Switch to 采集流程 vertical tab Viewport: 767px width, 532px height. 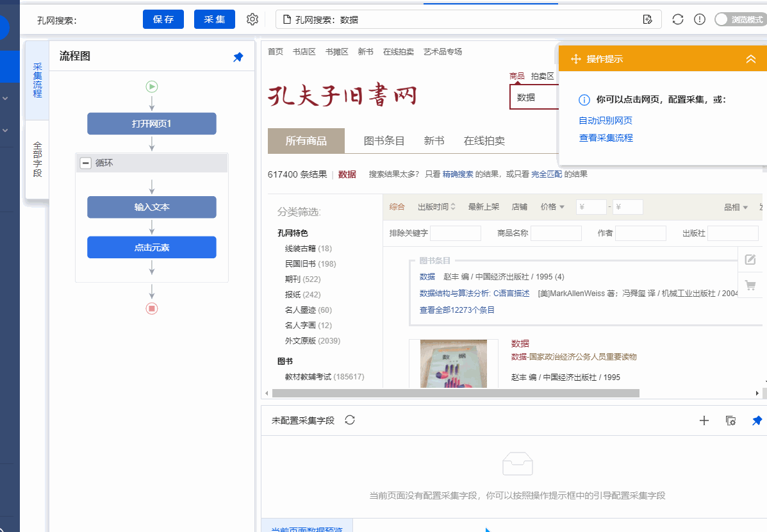(x=37, y=80)
